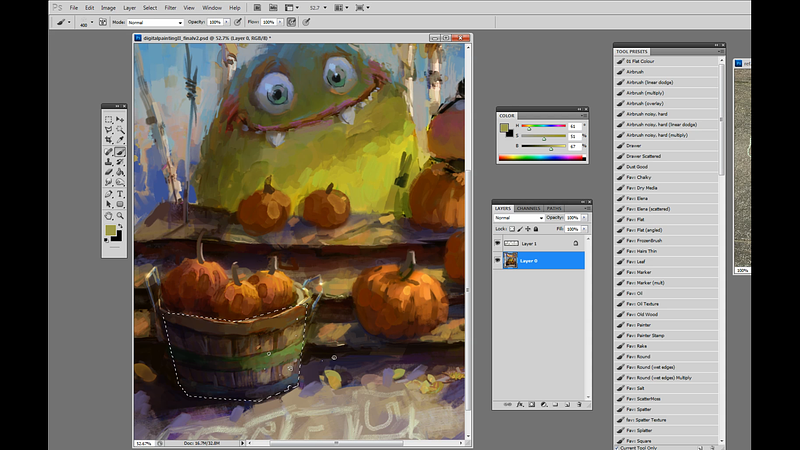
Task: Select the Shape tool
Action: point(120,204)
